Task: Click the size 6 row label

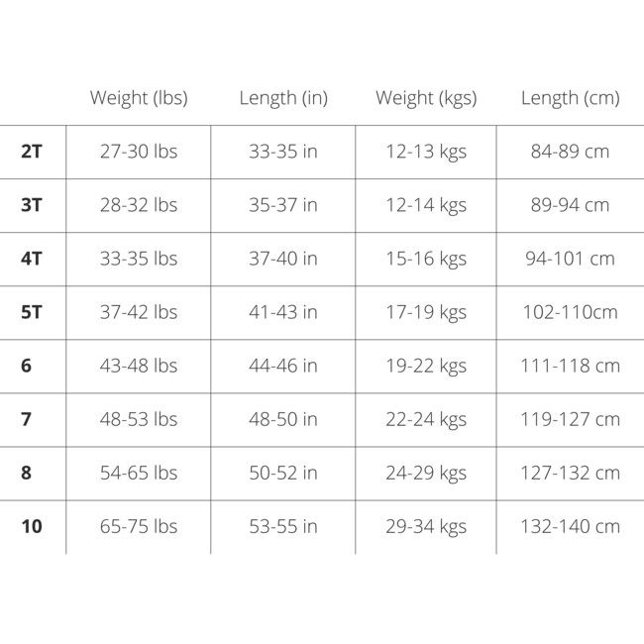Action: (26, 366)
